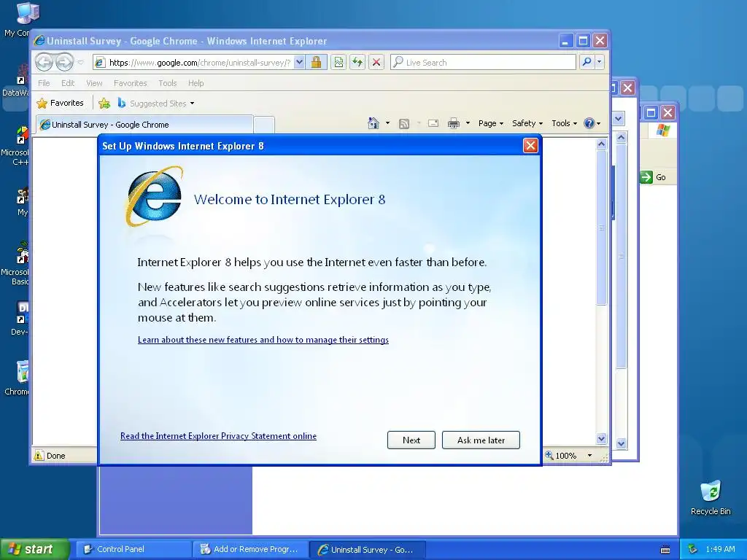Click the magnifier search button
Image resolution: width=747 pixels, height=560 pixels.
(x=587, y=62)
